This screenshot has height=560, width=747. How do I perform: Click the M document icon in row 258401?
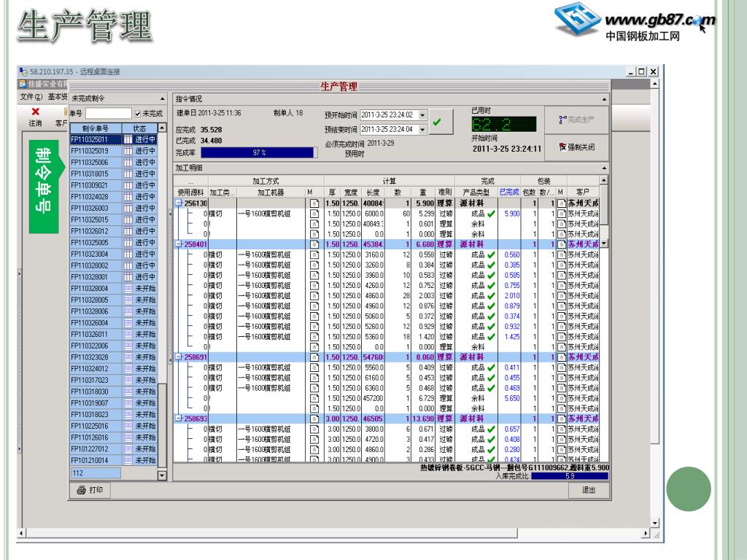point(314,244)
